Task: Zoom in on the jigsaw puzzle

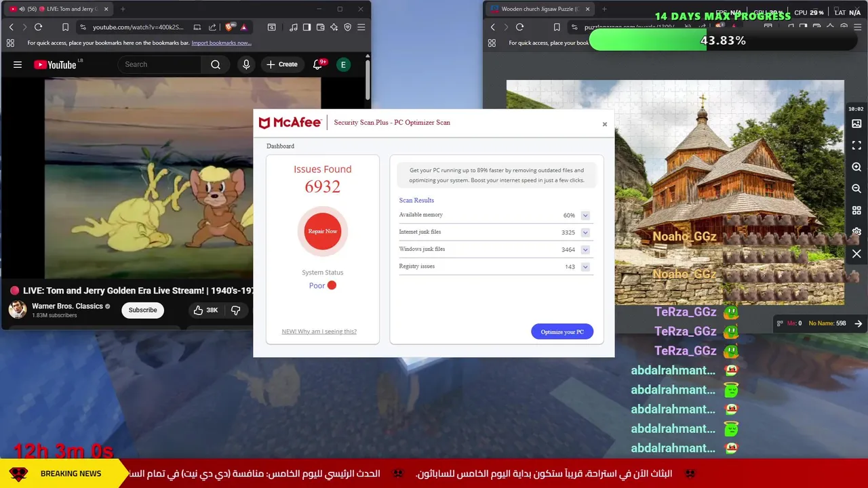Action: (x=856, y=167)
